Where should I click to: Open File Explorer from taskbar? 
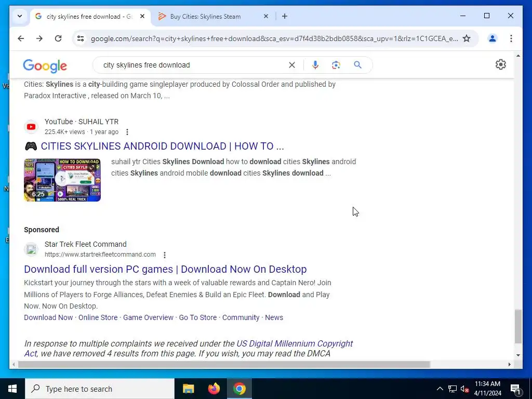point(188,389)
